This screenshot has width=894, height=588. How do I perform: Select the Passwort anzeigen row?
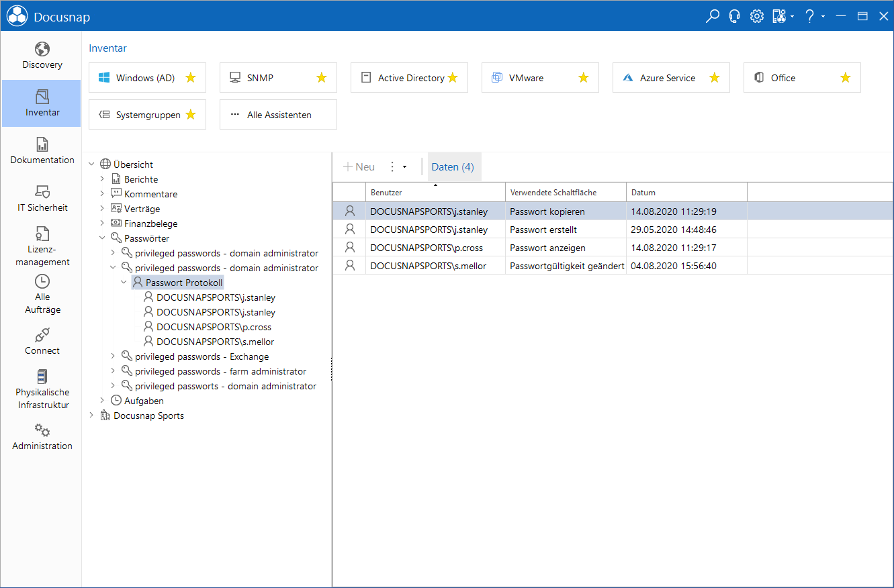click(x=613, y=248)
